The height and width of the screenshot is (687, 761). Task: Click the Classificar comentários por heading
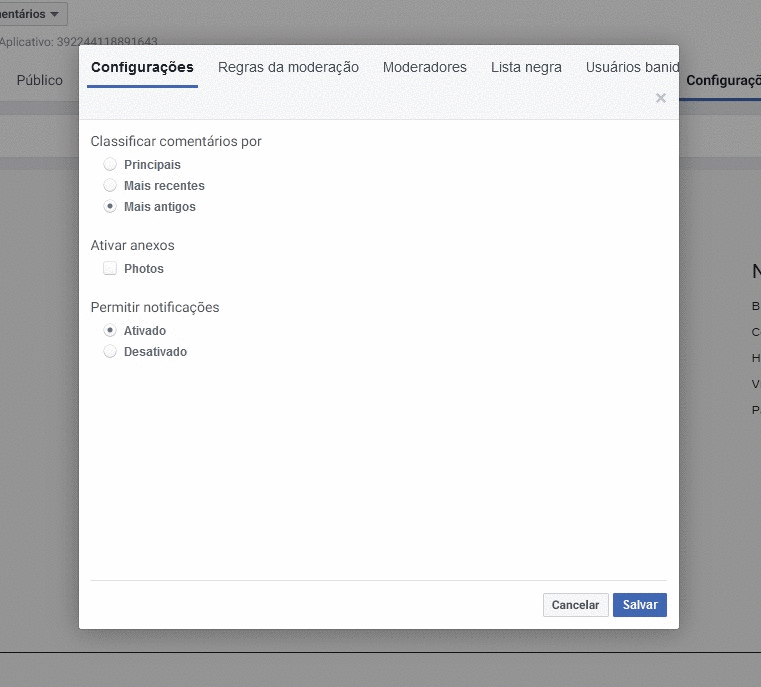176,141
